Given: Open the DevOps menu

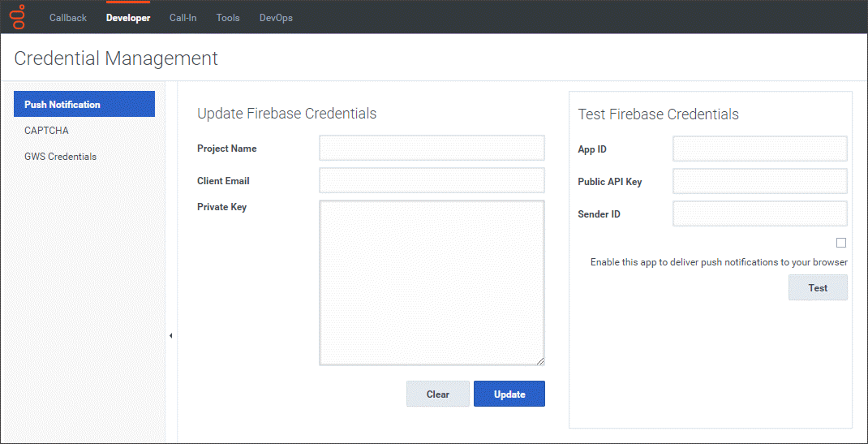Looking at the screenshot, I should click(x=276, y=18).
